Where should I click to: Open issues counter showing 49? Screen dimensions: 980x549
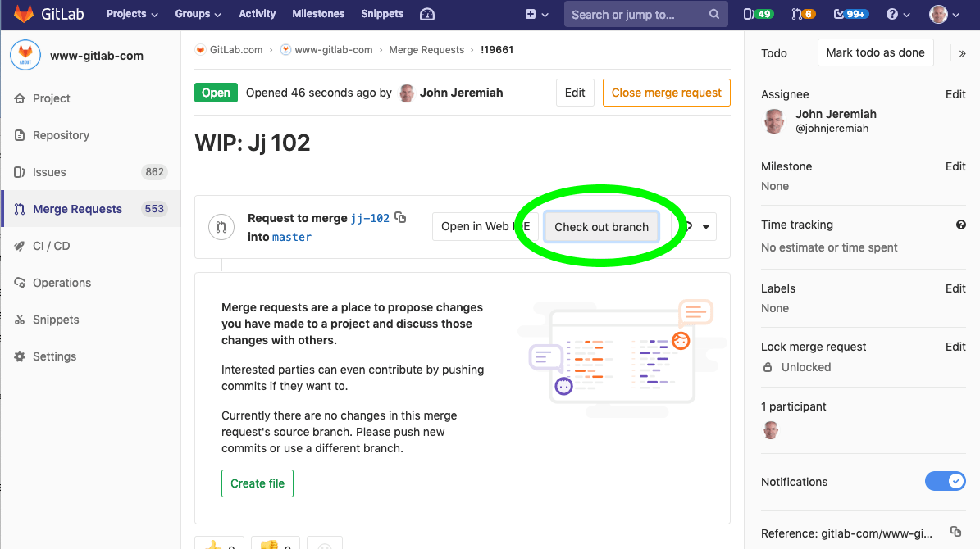758,15
